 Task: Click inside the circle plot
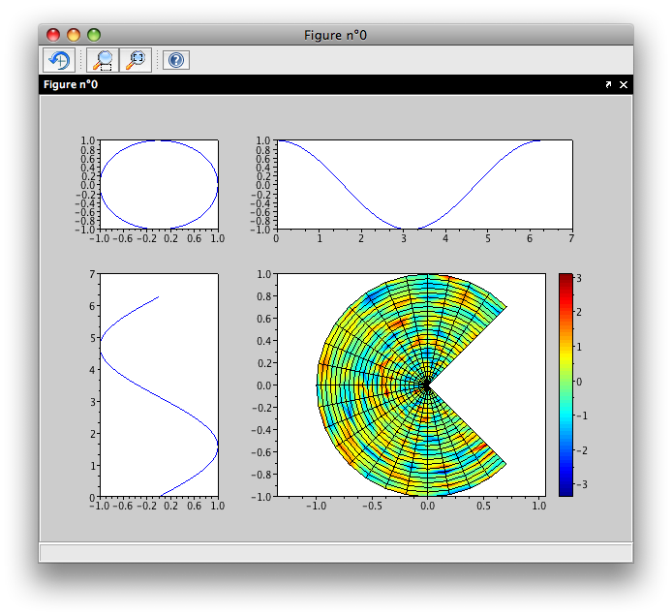coord(159,185)
